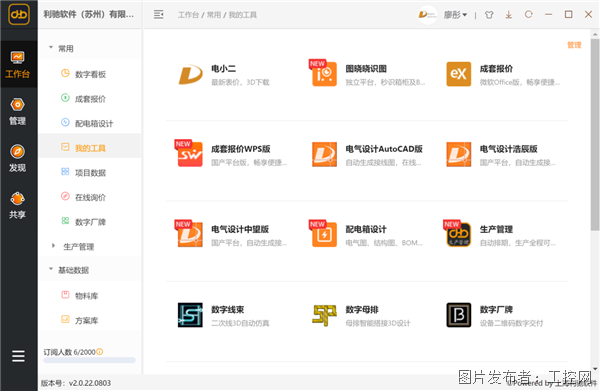The width and height of the screenshot is (600, 391).
Task: Launch 电气设计AutoCAD版 icon
Action: point(324,154)
